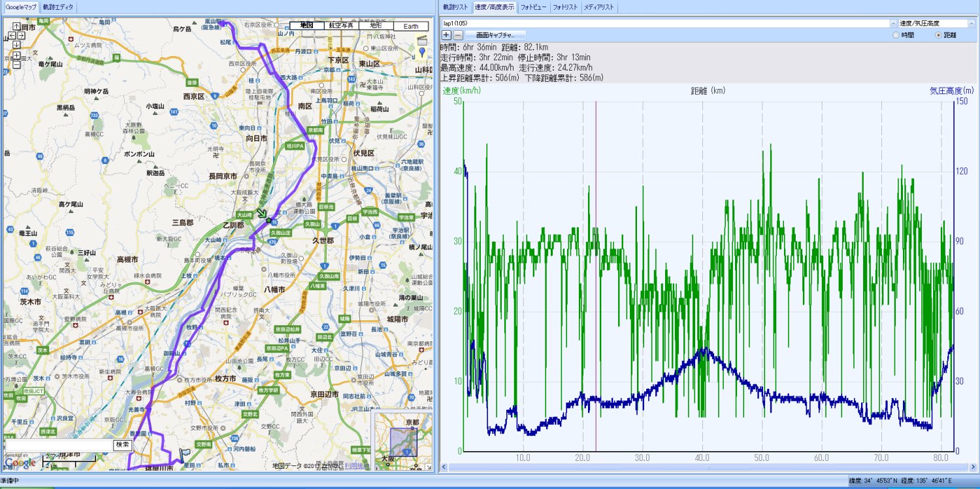
Task: Zoom in the graph with the plus button
Action: coord(447,35)
